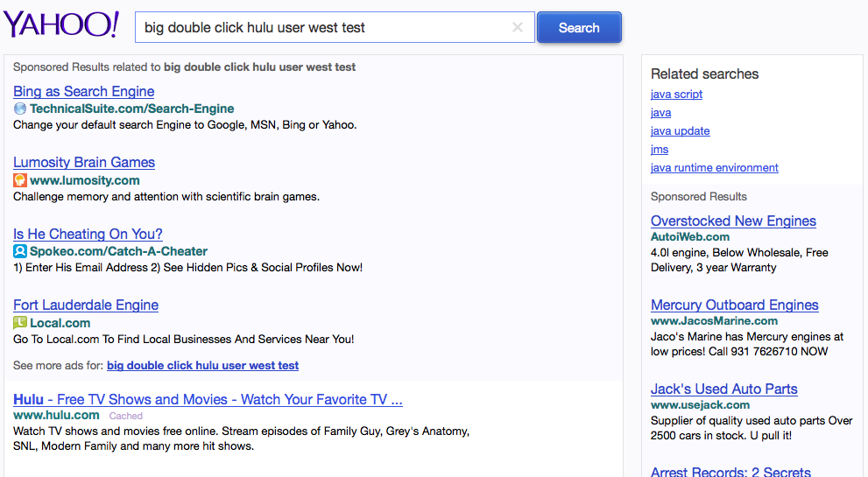Open www.lumosity.com URL link

coord(85,180)
